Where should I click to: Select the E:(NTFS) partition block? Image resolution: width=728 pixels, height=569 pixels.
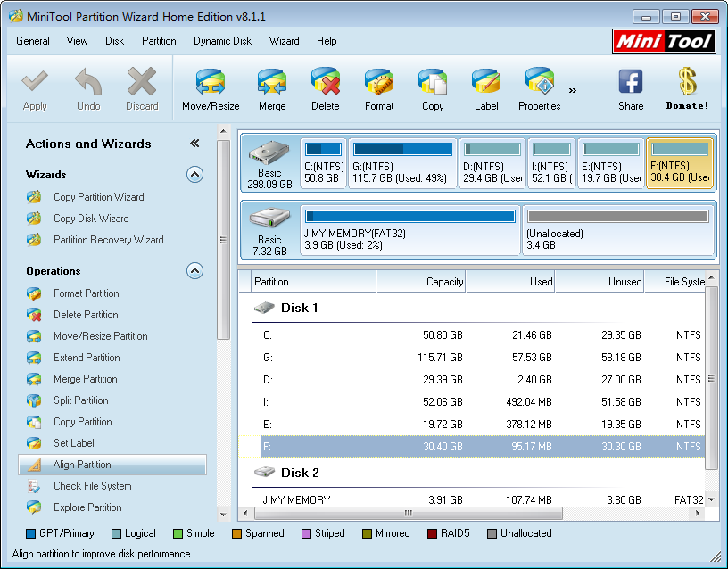(x=611, y=163)
